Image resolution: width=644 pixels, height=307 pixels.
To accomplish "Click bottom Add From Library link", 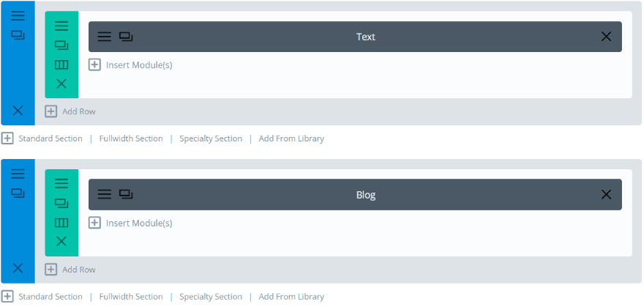I will tap(291, 297).
